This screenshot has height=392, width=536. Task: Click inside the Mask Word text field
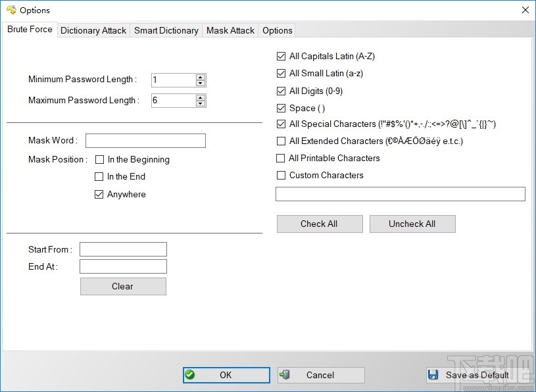[145, 140]
